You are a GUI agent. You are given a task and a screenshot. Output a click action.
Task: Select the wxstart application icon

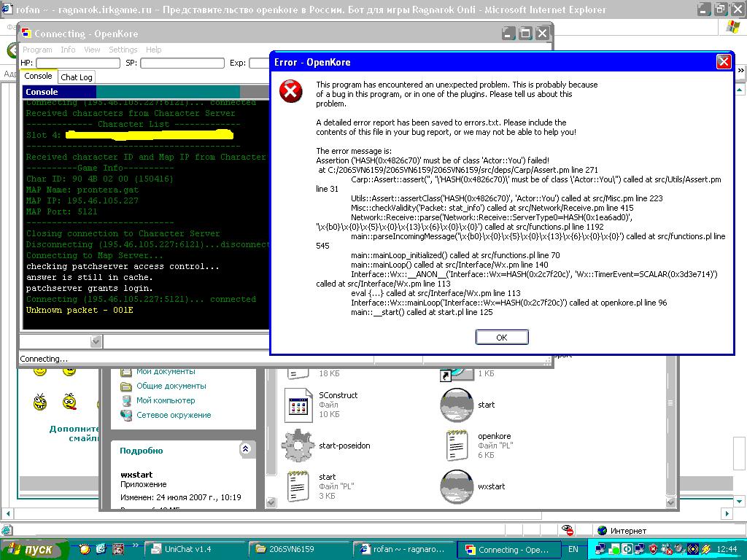(457, 486)
